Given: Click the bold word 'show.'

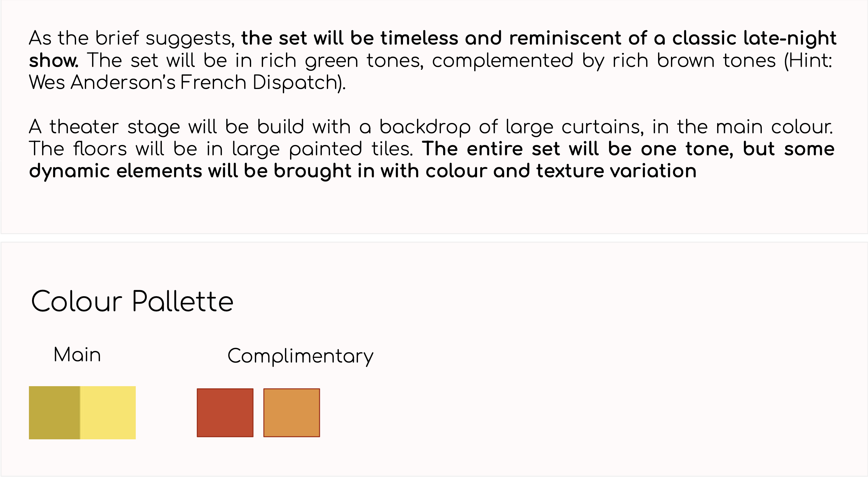Looking at the screenshot, I should (x=54, y=61).
